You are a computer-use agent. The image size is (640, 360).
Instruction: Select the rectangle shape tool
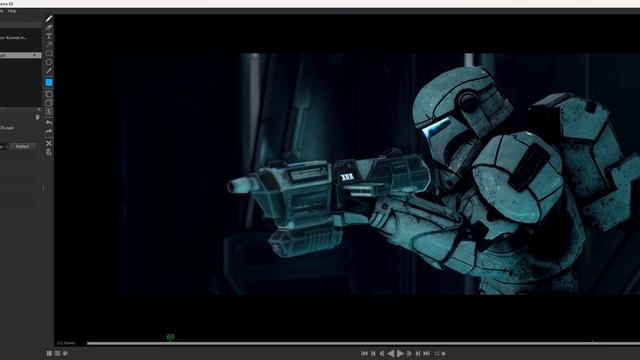[49, 53]
